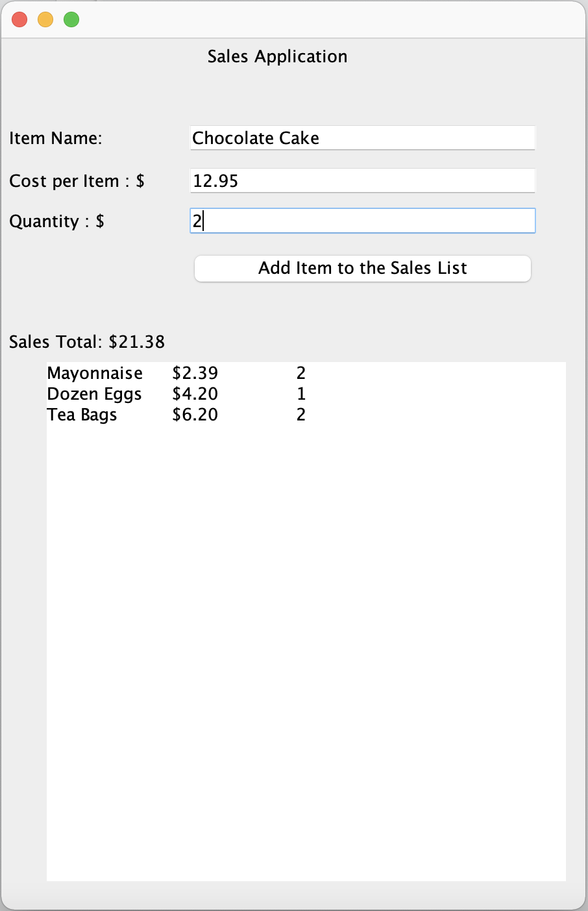The width and height of the screenshot is (588, 911).
Task: Click the quantity value of the Dozen Eggs row
Action: [300, 394]
